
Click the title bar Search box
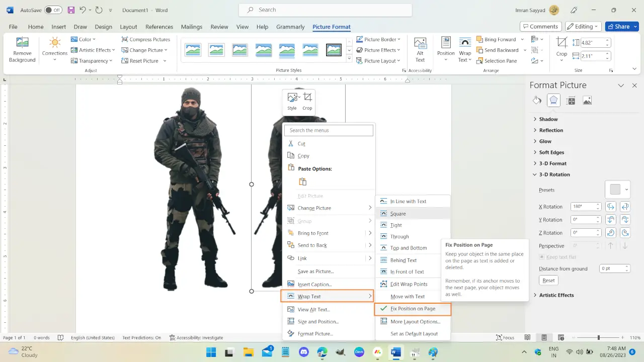pos(326,10)
